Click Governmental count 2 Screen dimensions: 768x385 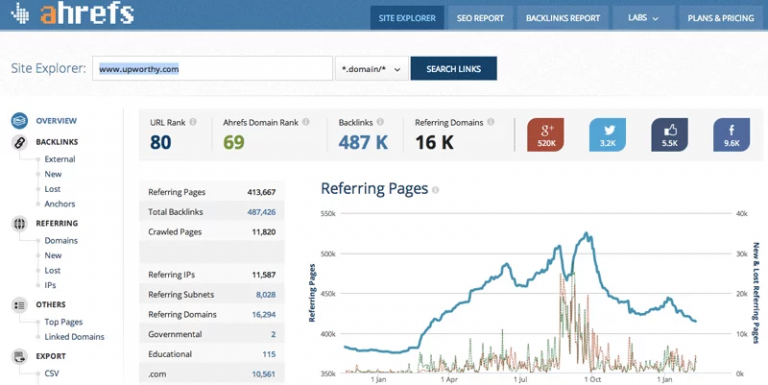tap(273, 335)
